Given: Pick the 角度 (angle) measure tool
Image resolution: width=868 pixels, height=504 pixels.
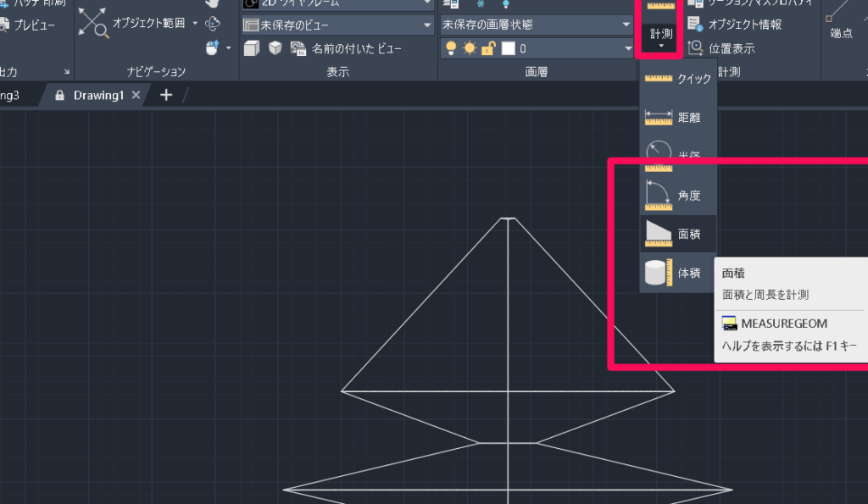Looking at the screenshot, I should point(677,196).
